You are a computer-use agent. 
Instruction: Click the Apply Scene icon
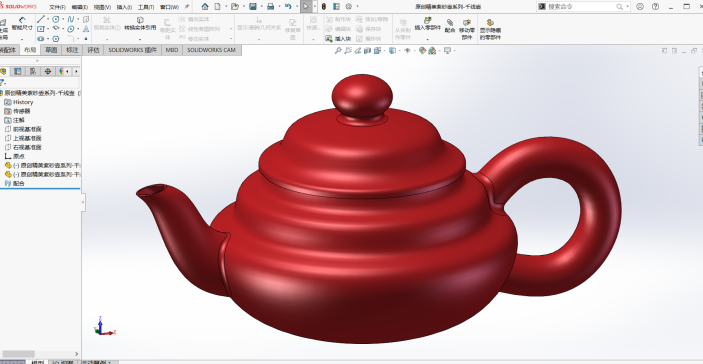(x=432, y=51)
